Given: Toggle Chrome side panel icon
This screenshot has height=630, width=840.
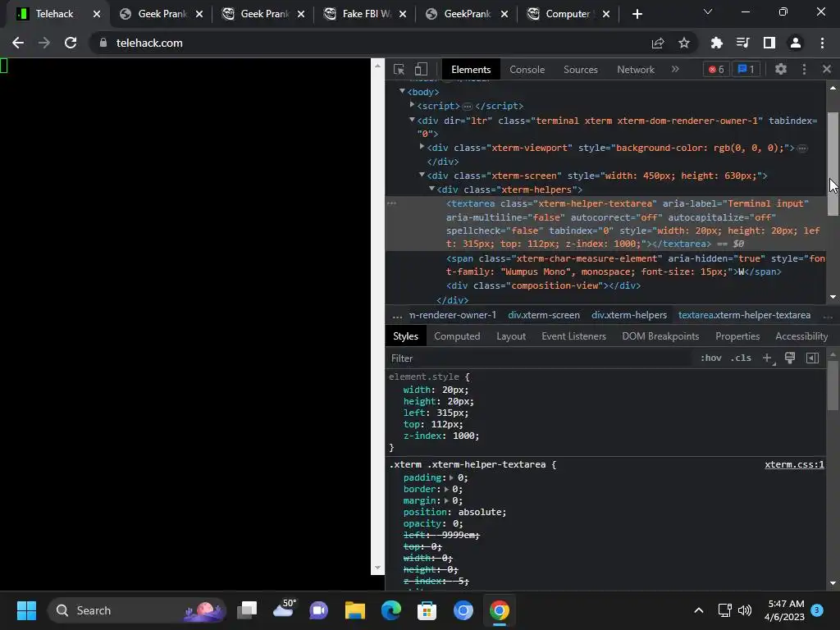Looking at the screenshot, I should [769, 43].
